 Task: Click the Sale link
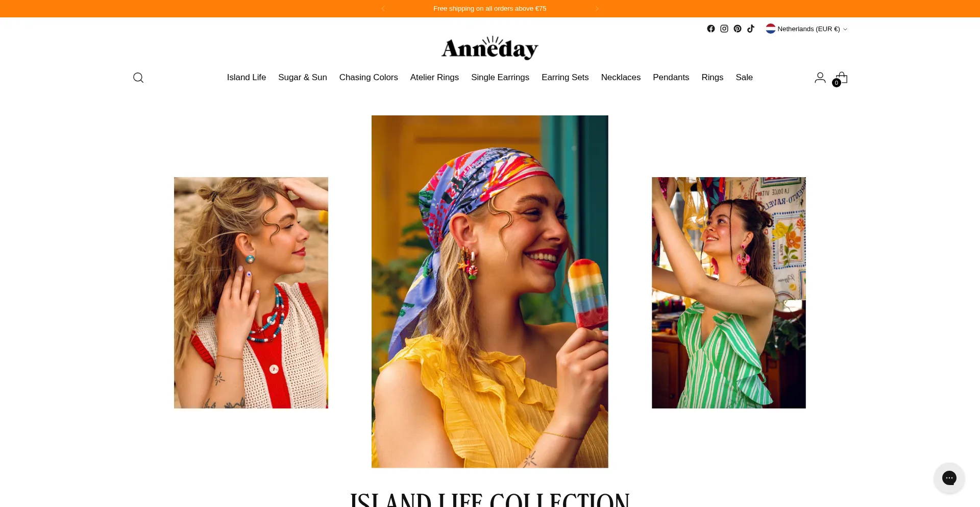(744, 77)
